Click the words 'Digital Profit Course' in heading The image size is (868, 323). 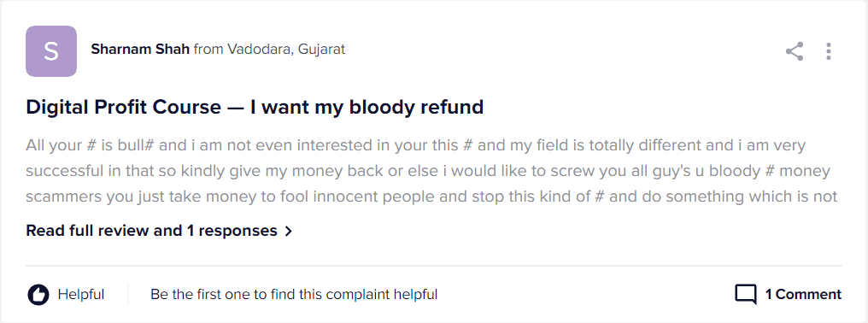(123, 106)
